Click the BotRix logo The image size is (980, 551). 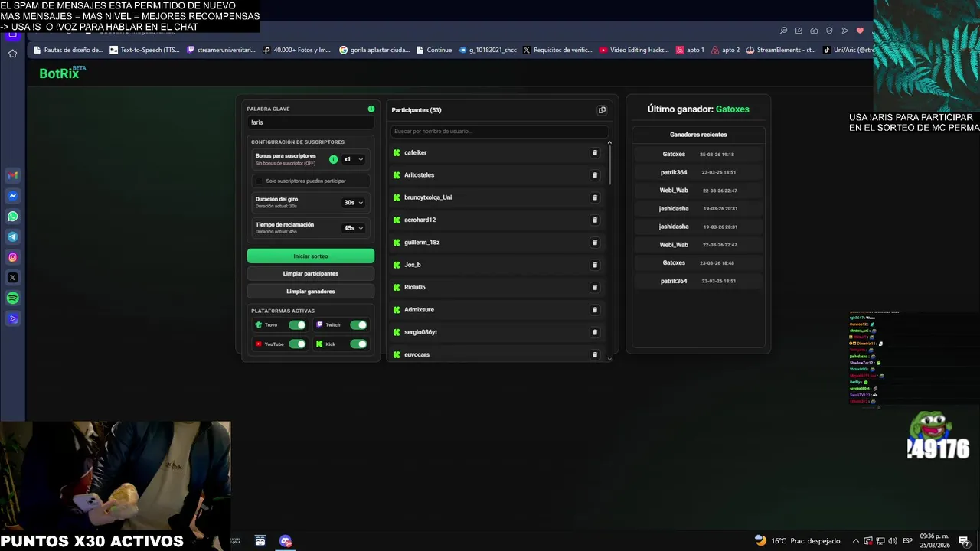(x=62, y=73)
